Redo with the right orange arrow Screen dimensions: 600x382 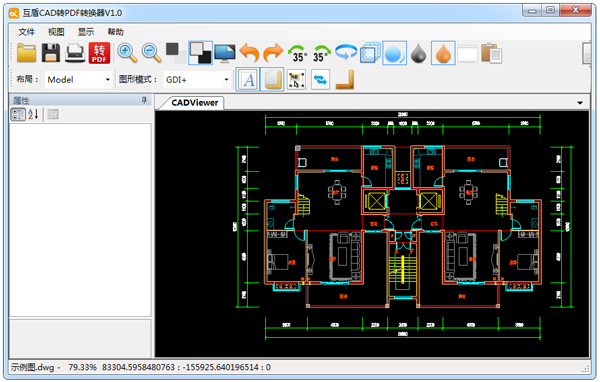pos(273,53)
